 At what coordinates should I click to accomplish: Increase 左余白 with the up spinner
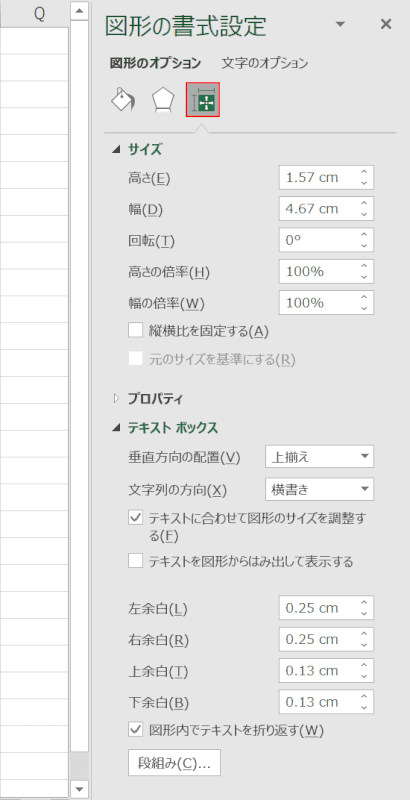364,603
